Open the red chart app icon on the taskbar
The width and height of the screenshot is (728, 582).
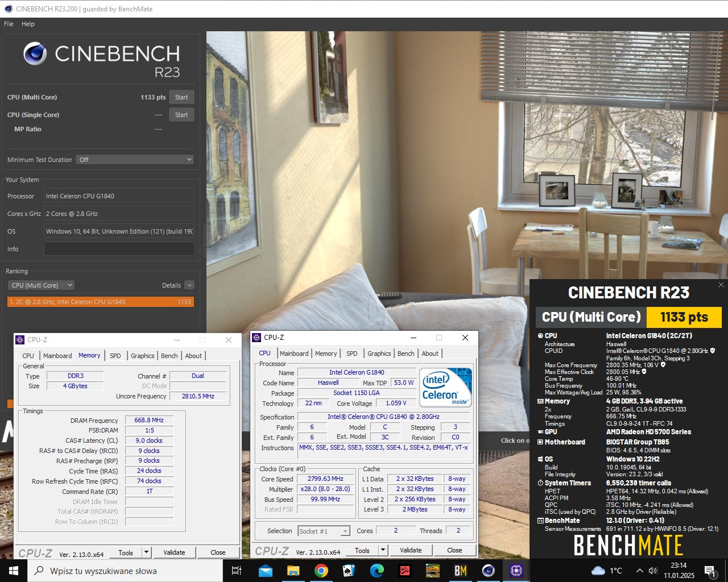point(405,571)
